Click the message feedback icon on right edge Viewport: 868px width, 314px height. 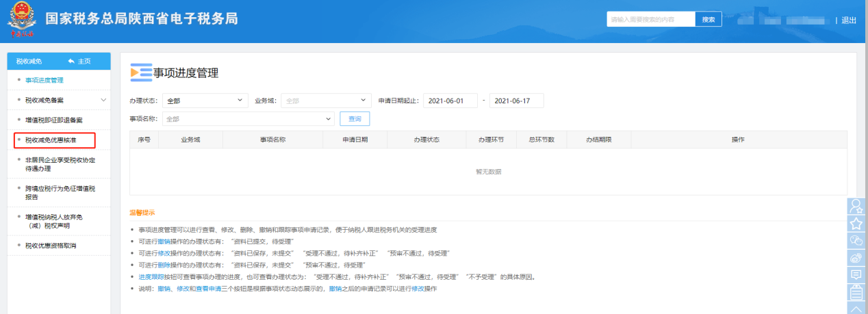856,275
